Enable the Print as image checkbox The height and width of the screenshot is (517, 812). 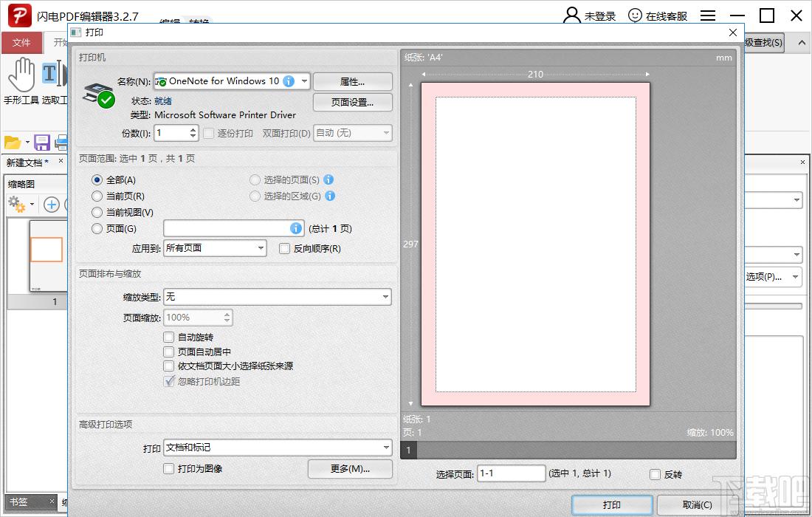tap(168, 469)
